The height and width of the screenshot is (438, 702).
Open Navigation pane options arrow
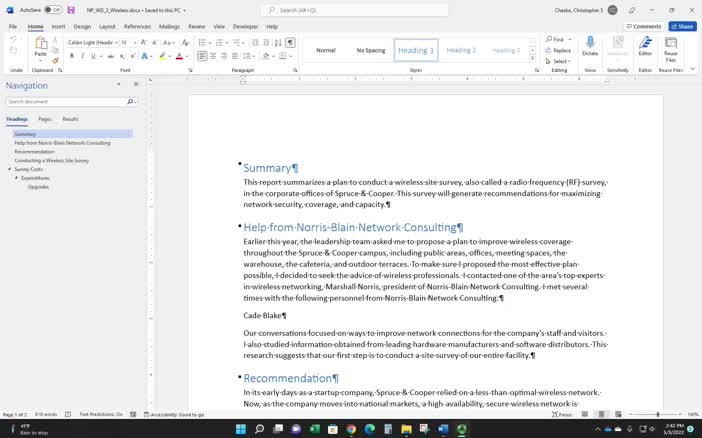pyautogui.click(x=118, y=84)
